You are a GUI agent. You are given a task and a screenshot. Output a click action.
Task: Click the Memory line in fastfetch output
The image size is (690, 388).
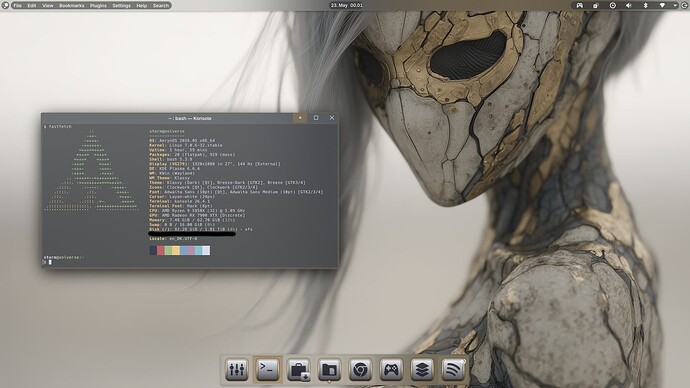pyautogui.click(x=192, y=220)
